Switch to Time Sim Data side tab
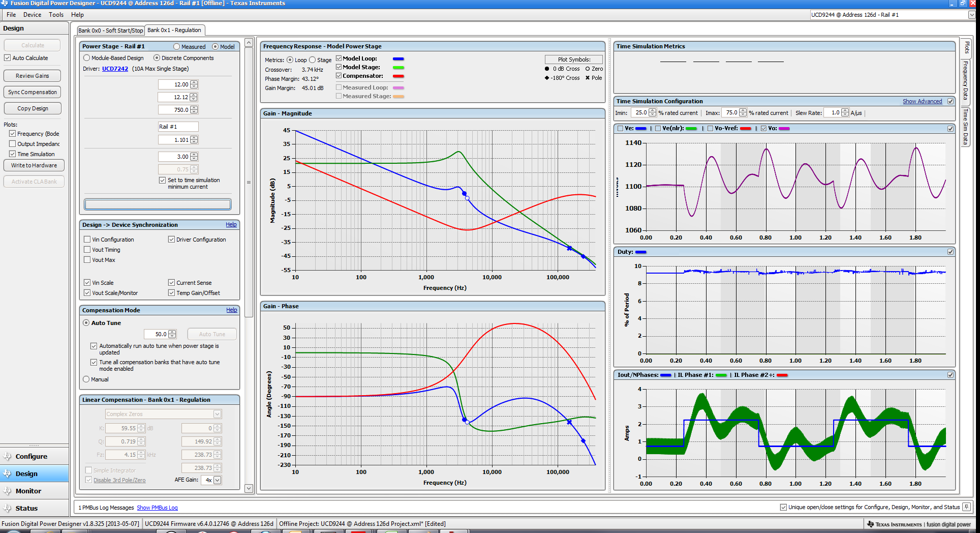 tap(965, 127)
